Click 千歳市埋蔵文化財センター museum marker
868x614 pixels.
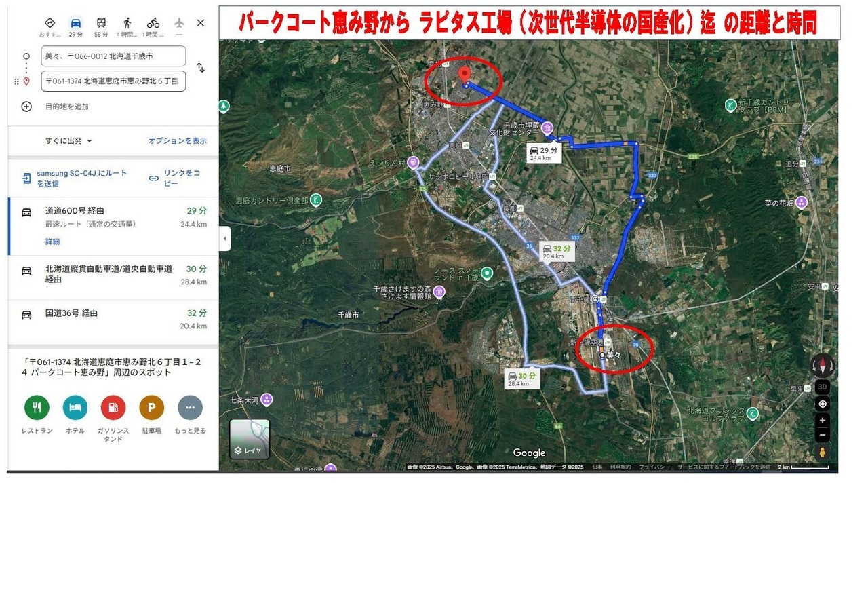pos(547,127)
